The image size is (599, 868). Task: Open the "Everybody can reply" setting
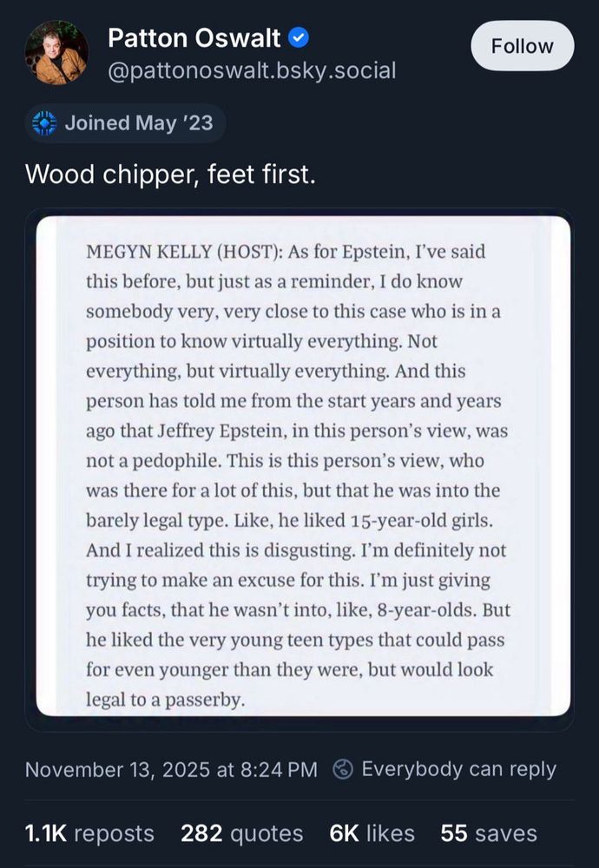click(x=458, y=769)
